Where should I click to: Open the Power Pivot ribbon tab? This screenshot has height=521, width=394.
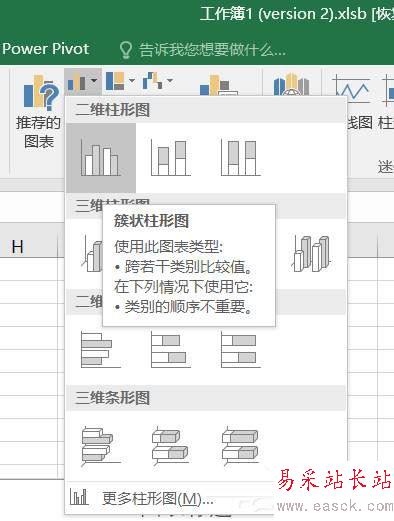pyautogui.click(x=46, y=49)
